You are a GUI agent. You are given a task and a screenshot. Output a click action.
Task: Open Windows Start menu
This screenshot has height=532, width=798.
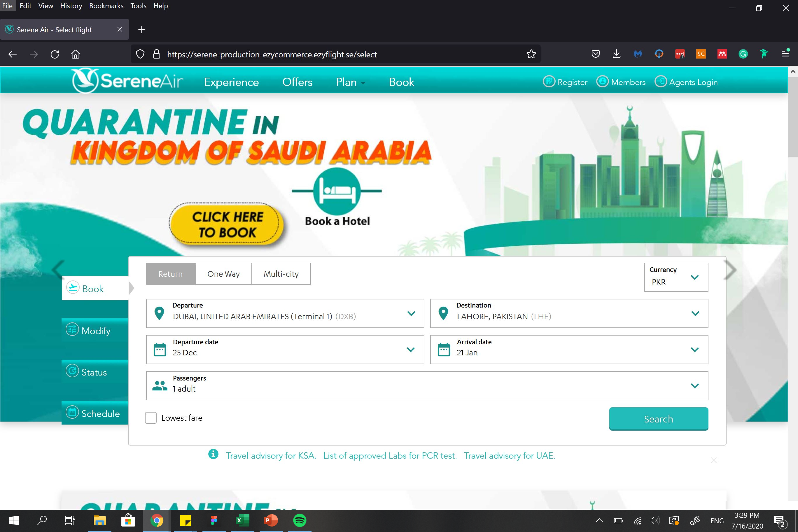click(x=14, y=520)
